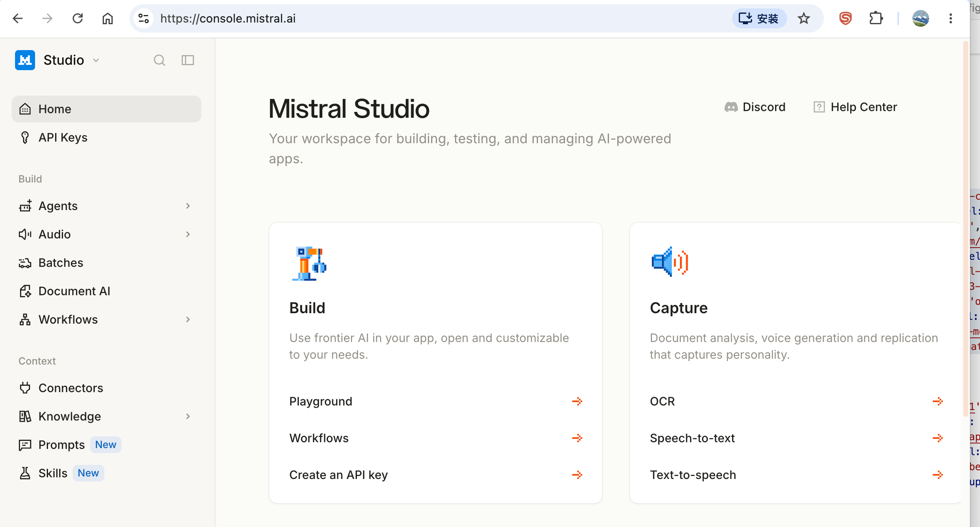Open Prompts in the sidebar

(106, 445)
